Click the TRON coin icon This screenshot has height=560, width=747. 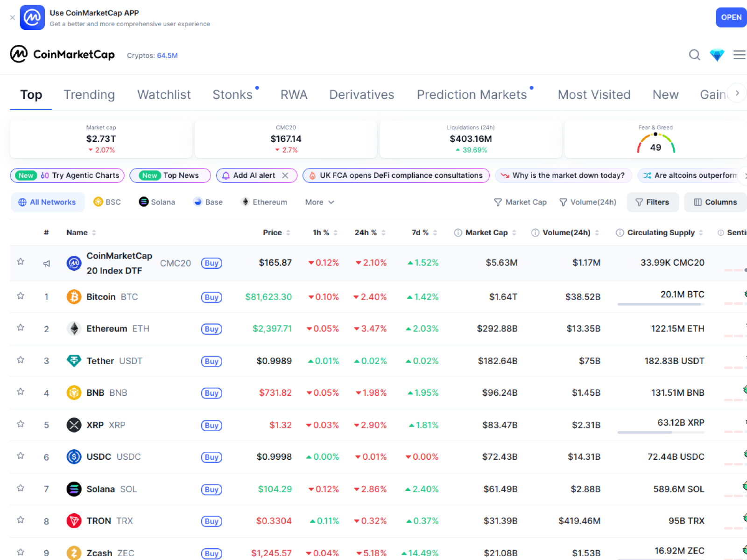74,520
